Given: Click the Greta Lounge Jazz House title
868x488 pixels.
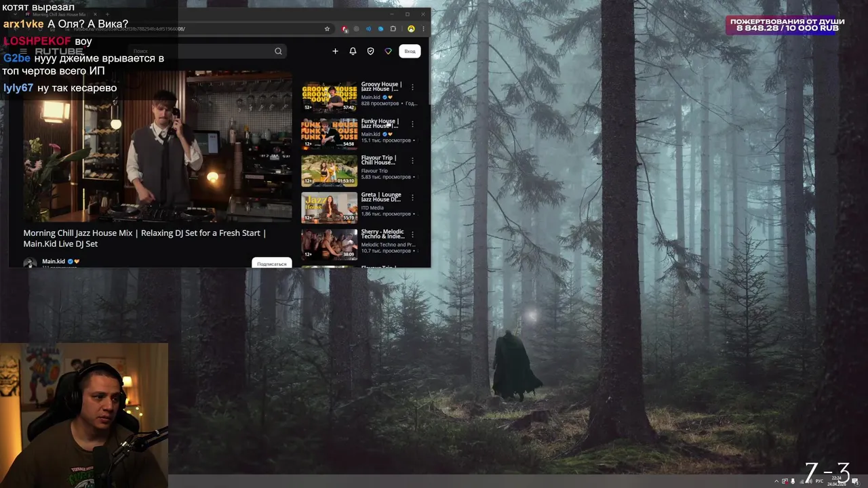Looking at the screenshot, I should (381, 197).
